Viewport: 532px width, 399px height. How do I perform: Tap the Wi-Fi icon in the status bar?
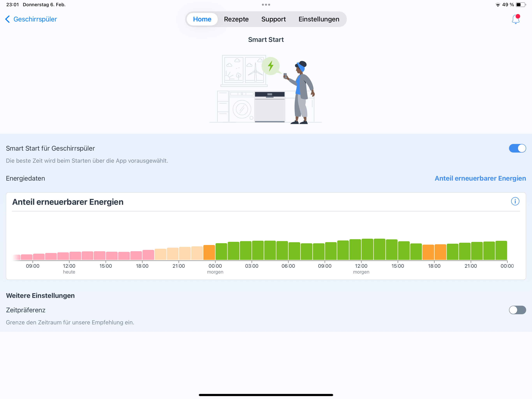pyautogui.click(x=498, y=4)
